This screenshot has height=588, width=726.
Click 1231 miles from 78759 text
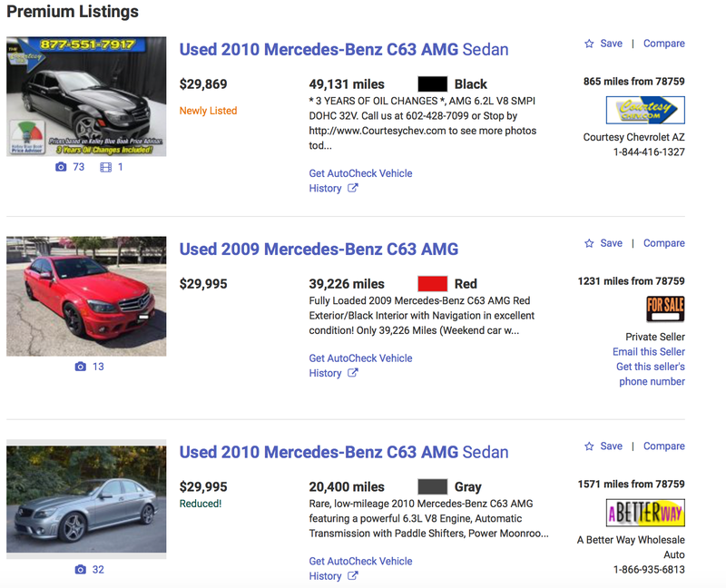[631, 281]
